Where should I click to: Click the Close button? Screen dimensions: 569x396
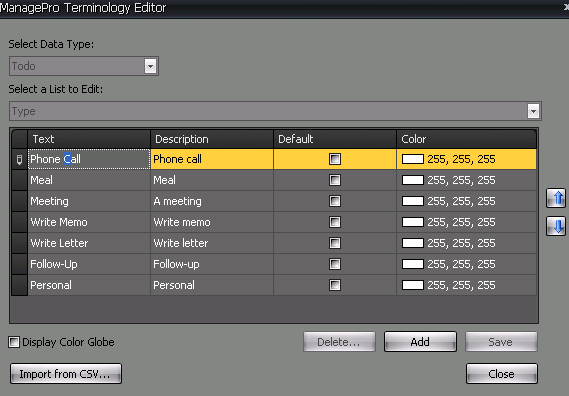(502, 373)
